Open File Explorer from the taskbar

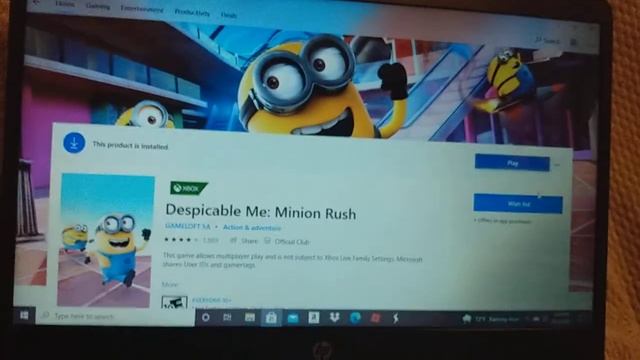click(249, 318)
